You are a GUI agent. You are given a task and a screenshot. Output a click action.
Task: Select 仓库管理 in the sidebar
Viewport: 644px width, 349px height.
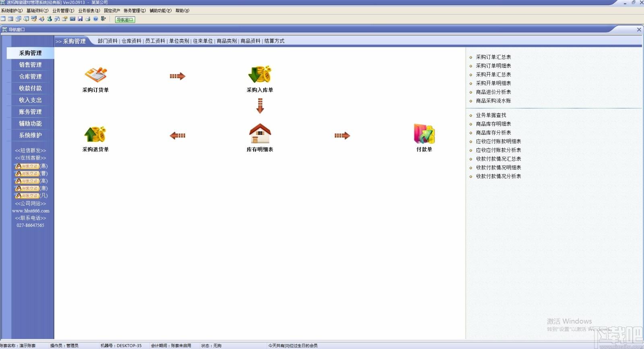coord(30,77)
